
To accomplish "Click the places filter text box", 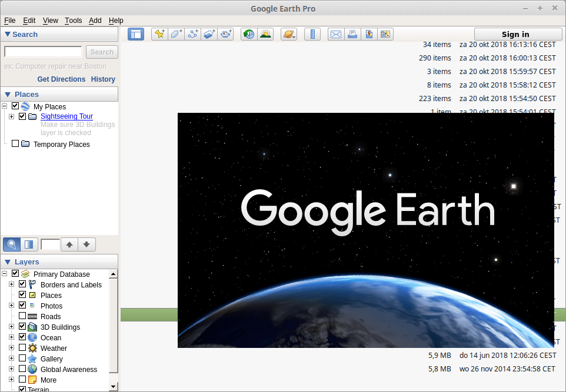I will coord(51,244).
